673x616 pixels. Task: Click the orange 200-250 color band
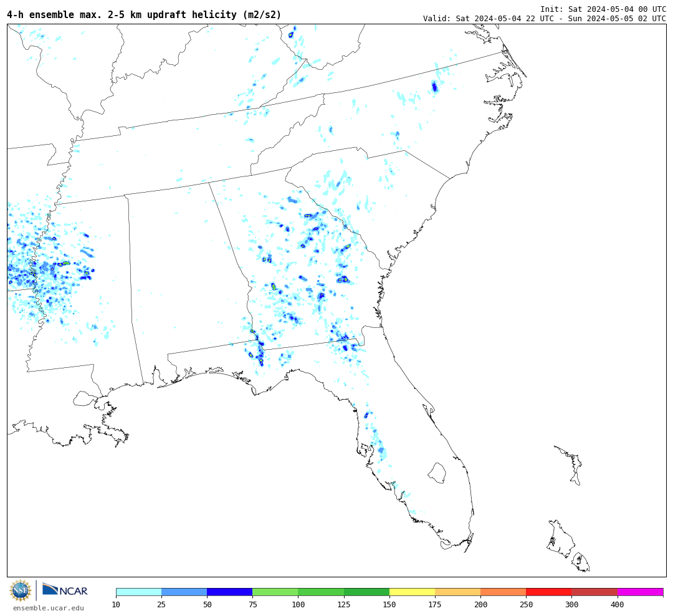[x=503, y=592]
